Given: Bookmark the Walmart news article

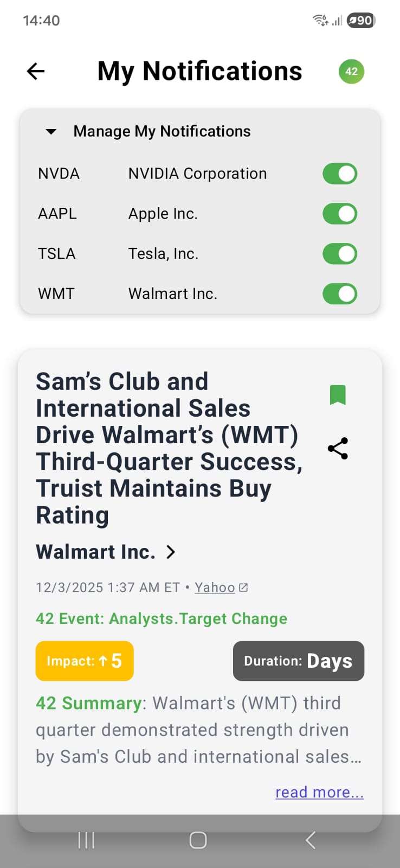Looking at the screenshot, I should (x=338, y=395).
